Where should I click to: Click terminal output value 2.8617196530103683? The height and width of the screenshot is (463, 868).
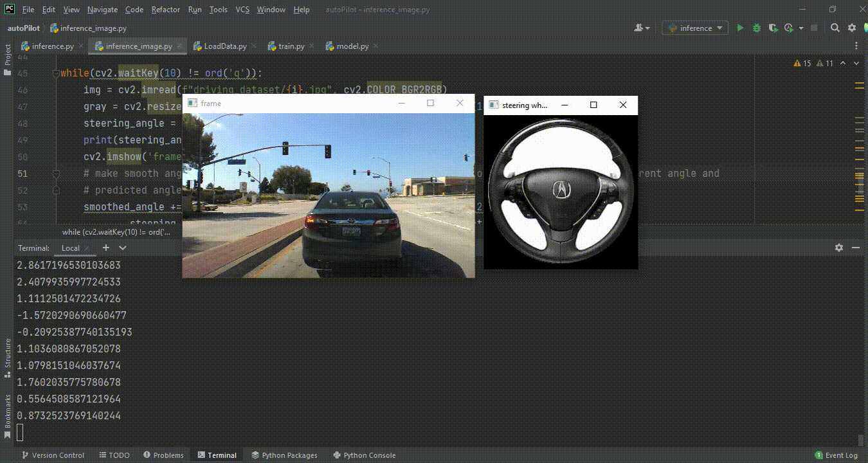coord(69,265)
